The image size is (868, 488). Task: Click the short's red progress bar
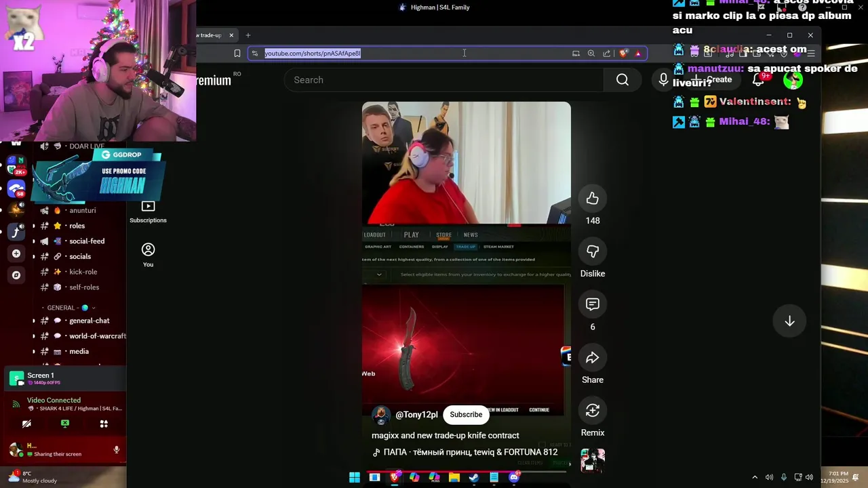click(x=468, y=472)
